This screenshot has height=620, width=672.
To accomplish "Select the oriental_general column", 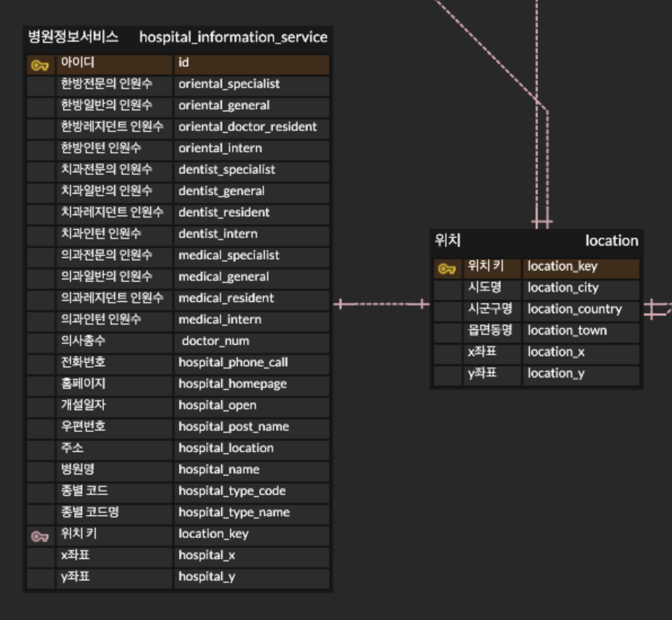I will click(251, 108).
